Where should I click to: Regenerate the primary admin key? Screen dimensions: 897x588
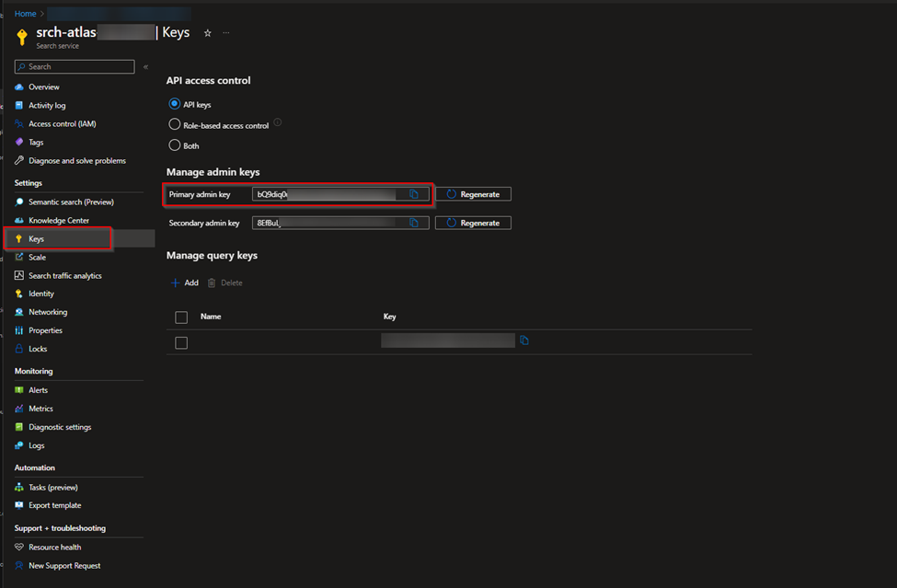coord(473,194)
